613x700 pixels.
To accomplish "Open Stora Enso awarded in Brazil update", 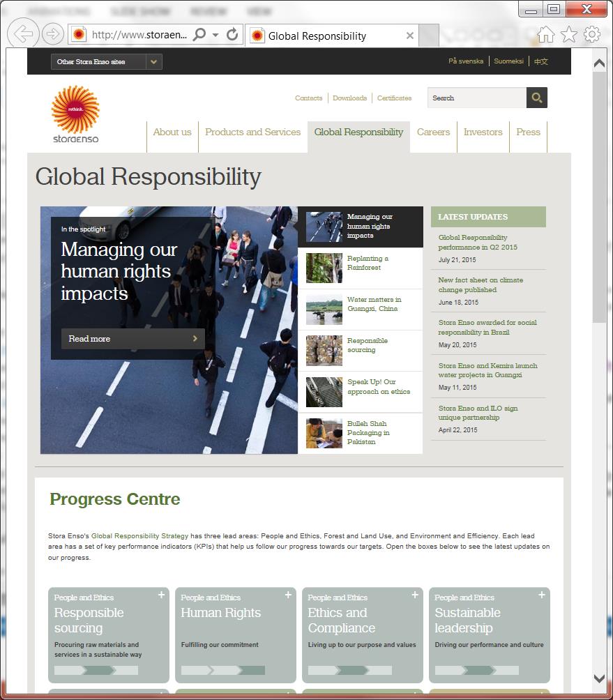I will pos(487,327).
